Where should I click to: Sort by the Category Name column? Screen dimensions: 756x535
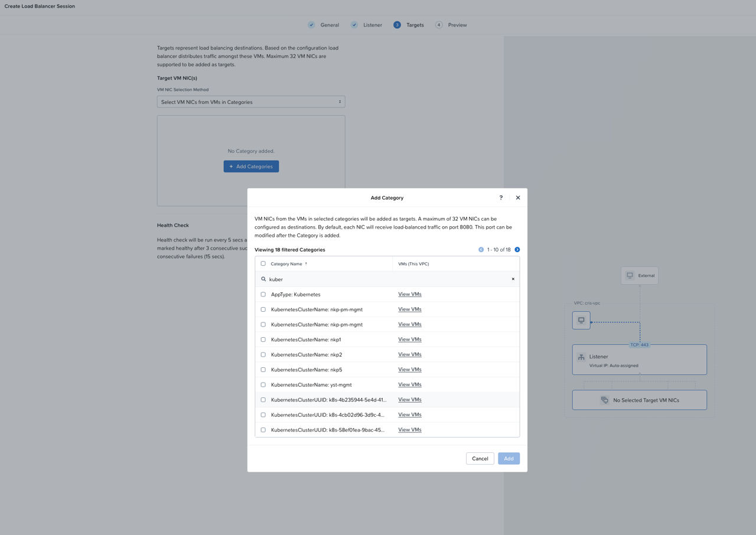point(289,264)
